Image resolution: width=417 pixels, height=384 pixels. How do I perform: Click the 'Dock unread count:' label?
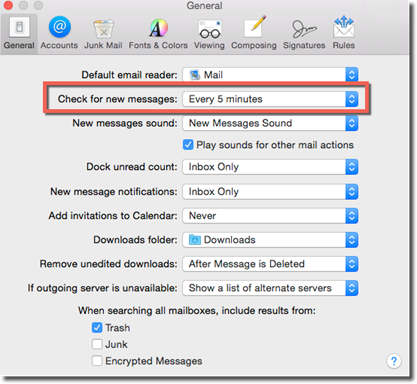[x=132, y=167]
